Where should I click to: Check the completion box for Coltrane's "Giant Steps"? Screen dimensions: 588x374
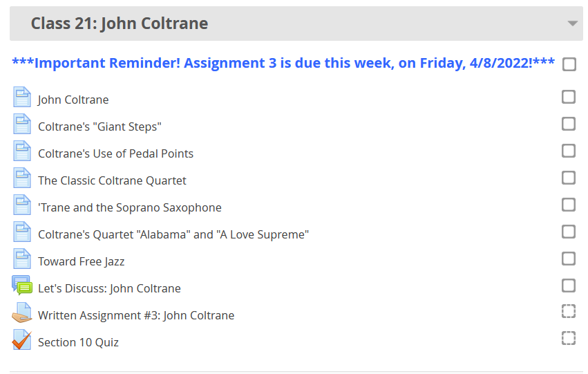click(569, 124)
